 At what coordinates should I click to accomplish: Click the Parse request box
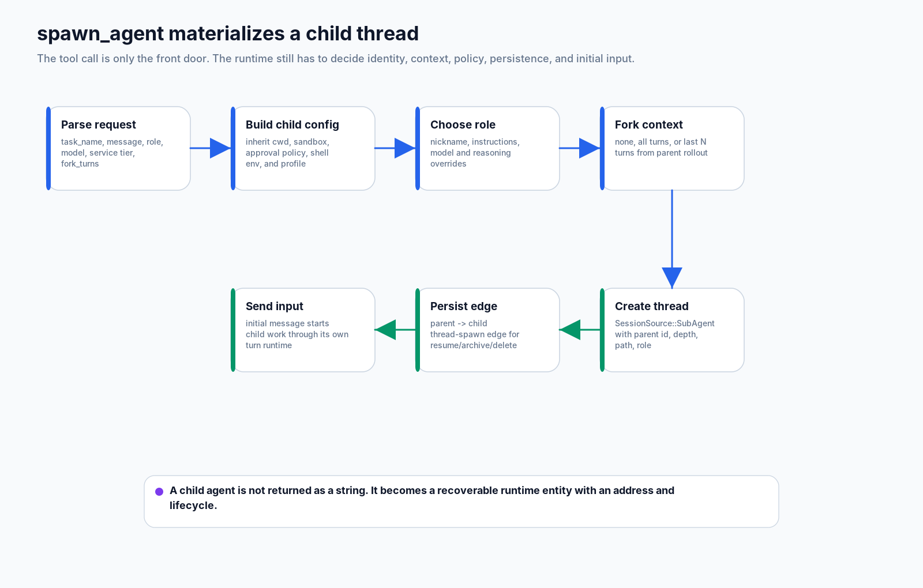tap(118, 148)
